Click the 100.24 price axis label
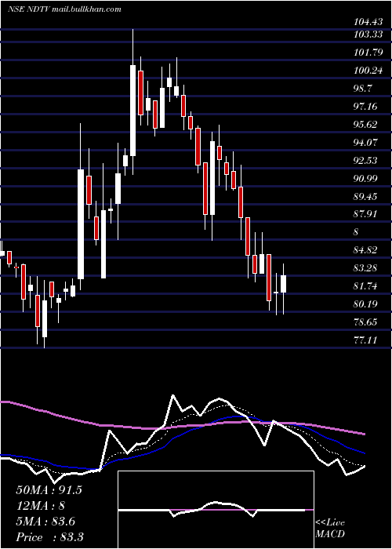392x549 pixels. pyautogui.click(x=368, y=71)
